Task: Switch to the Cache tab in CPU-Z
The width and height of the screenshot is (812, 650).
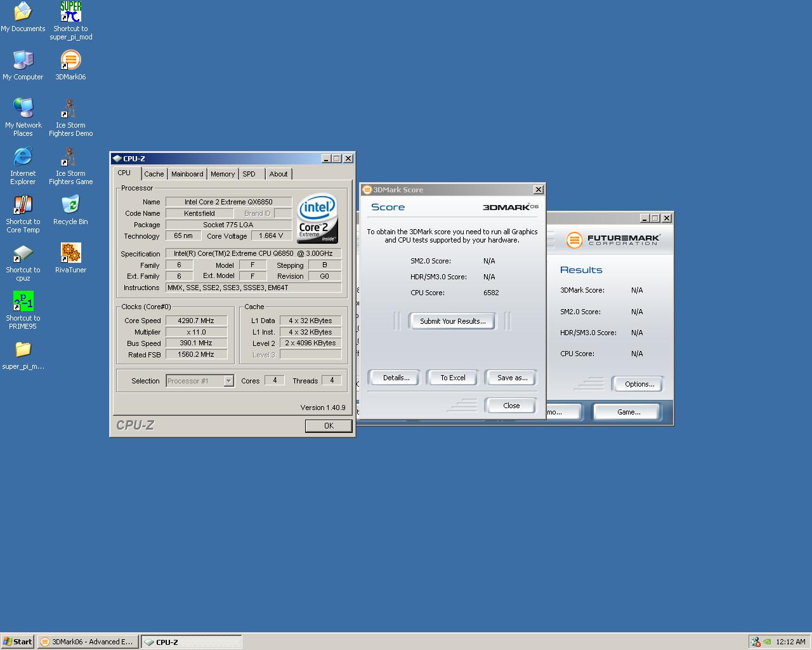Action: (x=154, y=174)
